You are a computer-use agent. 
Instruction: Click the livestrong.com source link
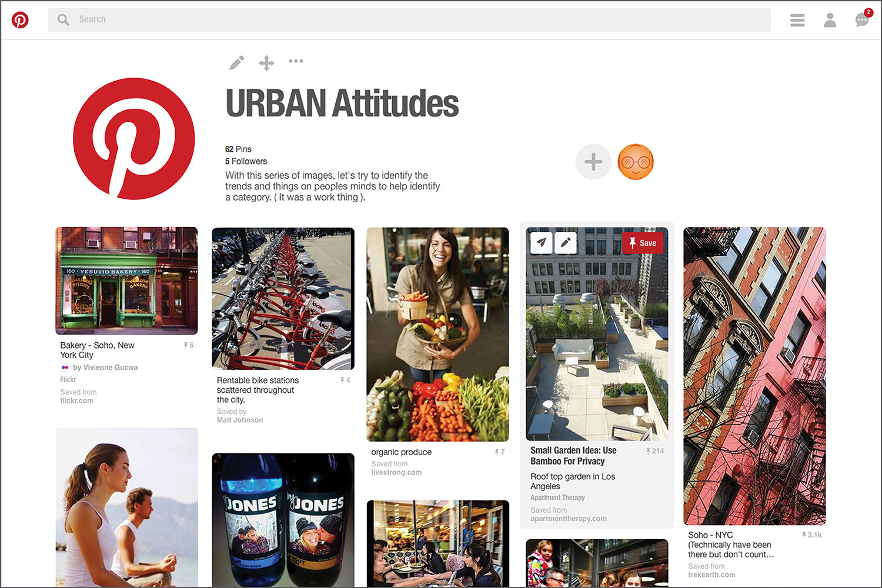tap(396, 473)
